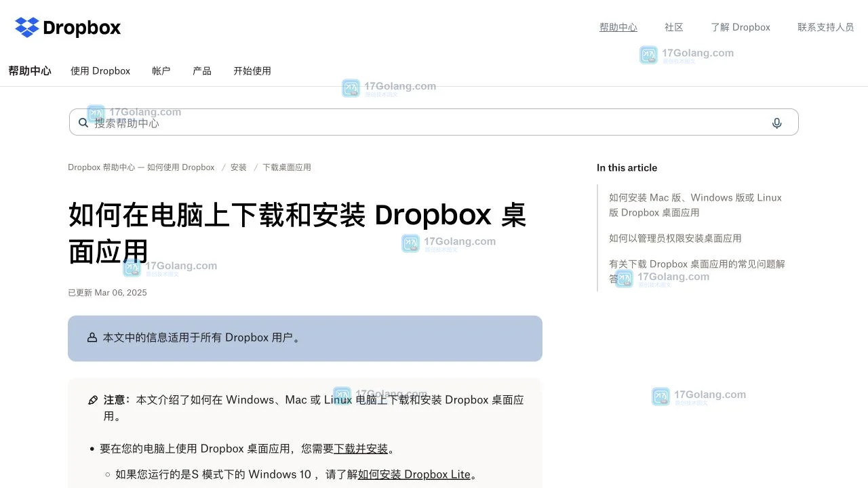Open the 使用 Dropbox menu
The height and width of the screenshot is (488, 868).
[100, 70]
